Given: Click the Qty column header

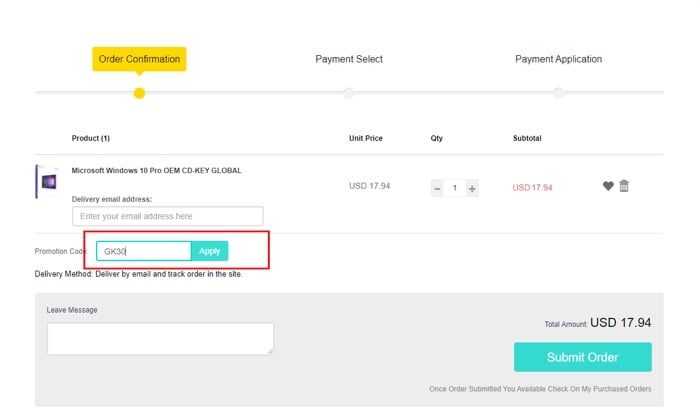Looking at the screenshot, I should click(437, 138).
